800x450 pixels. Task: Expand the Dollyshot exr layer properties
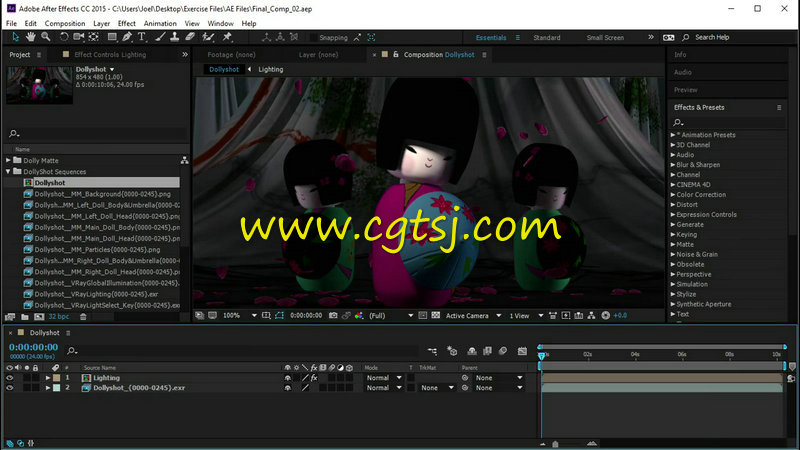(47, 388)
